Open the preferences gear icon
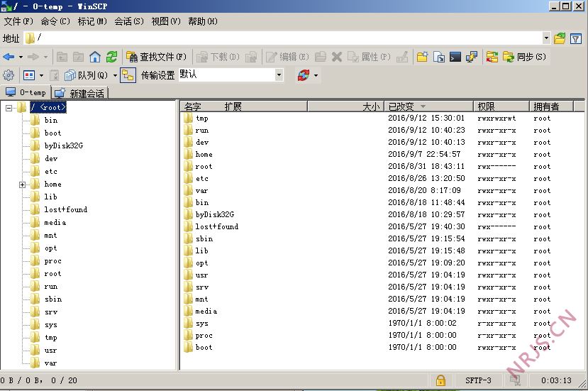Viewport: 588px width, 391px height. coord(9,75)
